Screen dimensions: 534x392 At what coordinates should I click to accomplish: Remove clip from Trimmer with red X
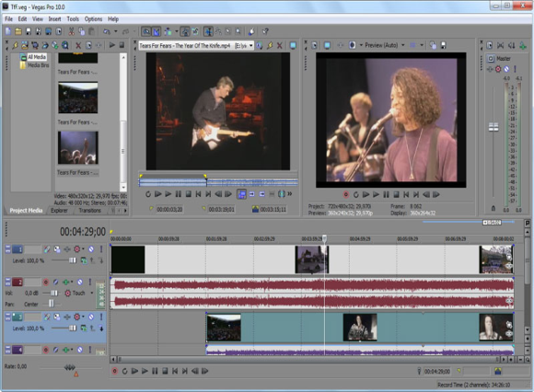(x=279, y=45)
